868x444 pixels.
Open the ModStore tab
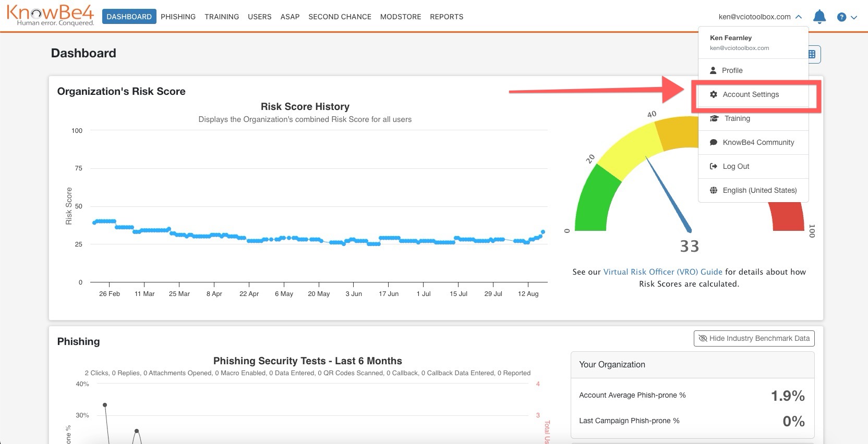click(x=401, y=17)
